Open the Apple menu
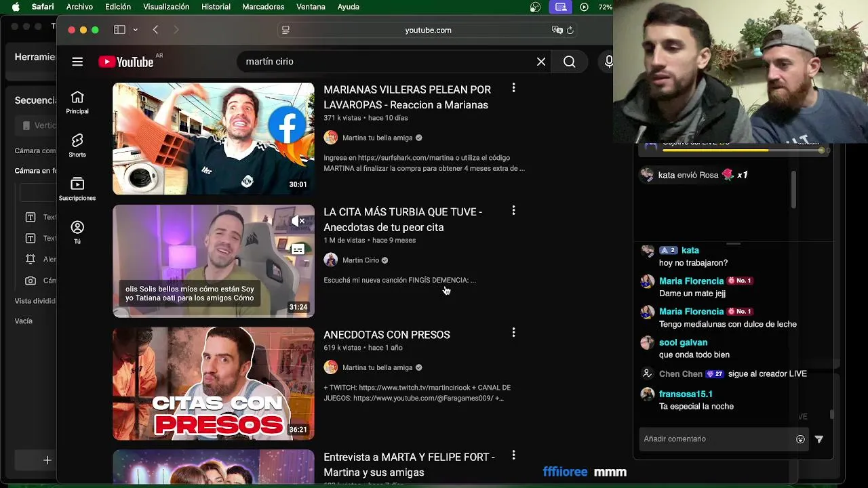The height and width of the screenshot is (488, 868). [x=16, y=7]
